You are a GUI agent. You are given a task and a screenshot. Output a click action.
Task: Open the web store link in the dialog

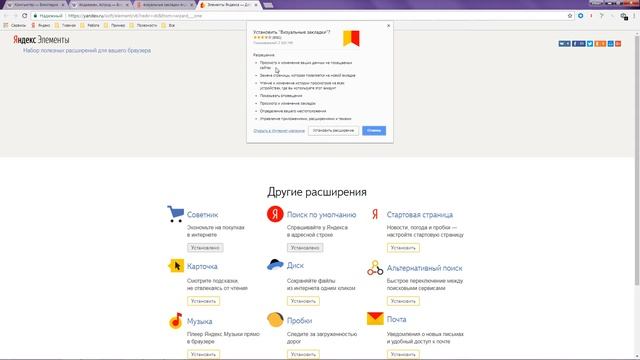click(279, 131)
